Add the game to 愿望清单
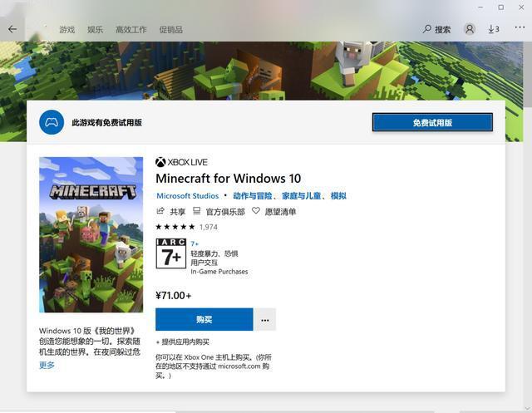 pyautogui.click(x=273, y=212)
